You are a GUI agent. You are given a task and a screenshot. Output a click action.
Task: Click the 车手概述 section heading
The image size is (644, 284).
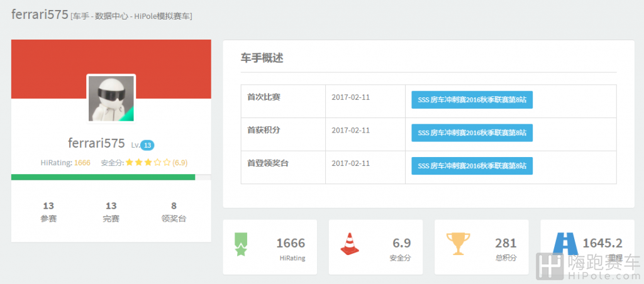[x=262, y=58]
